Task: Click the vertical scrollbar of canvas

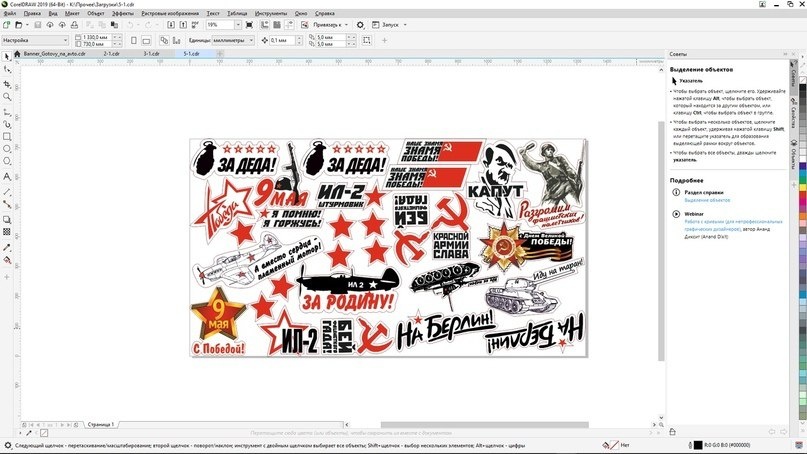Action: [661, 242]
